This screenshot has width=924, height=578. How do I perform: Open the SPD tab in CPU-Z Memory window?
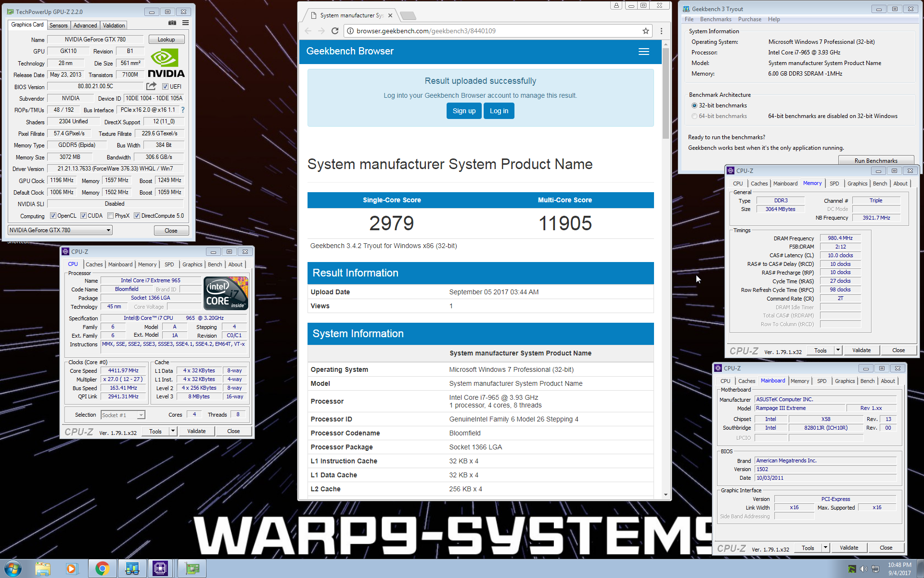(x=834, y=184)
